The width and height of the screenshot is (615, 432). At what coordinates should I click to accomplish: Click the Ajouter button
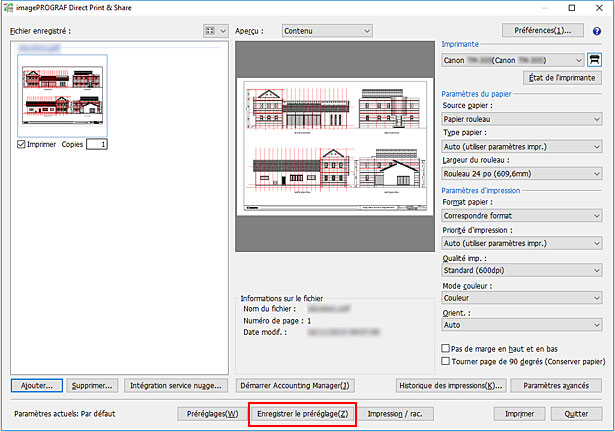click(x=38, y=385)
